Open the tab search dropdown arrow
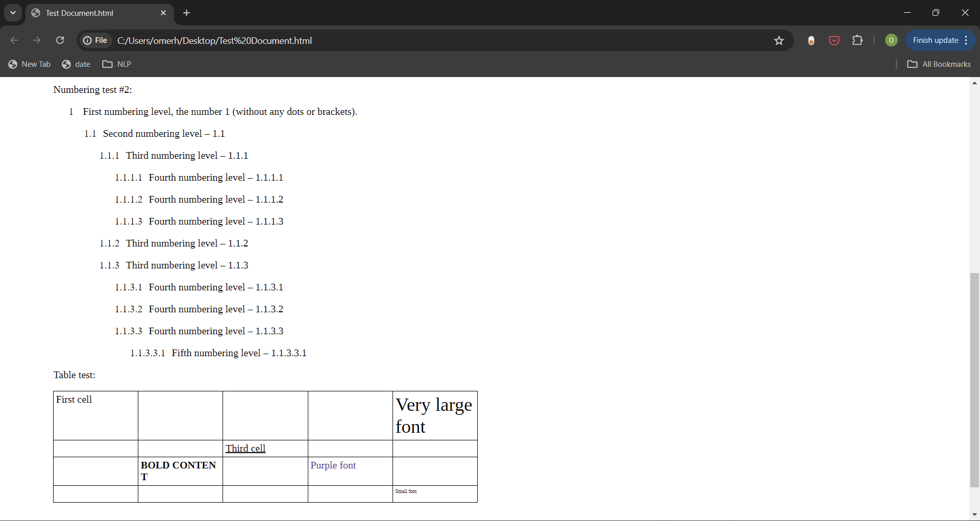The image size is (980, 521). coord(13,13)
